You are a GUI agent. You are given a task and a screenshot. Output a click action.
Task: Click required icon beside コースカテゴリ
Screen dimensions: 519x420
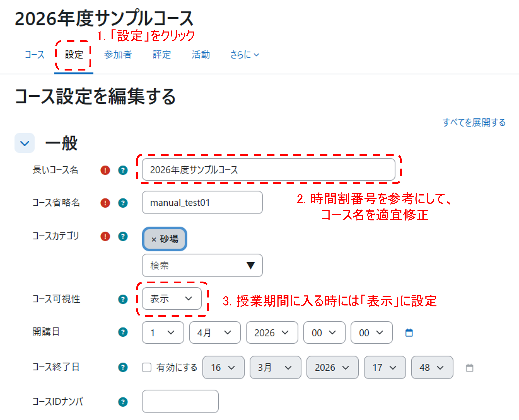click(x=105, y=236)
